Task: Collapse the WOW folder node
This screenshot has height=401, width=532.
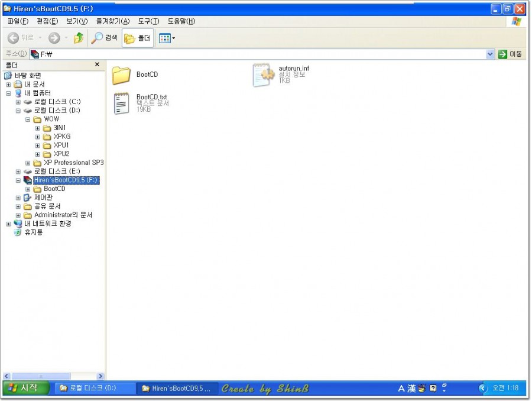Action: coord(28,119)
